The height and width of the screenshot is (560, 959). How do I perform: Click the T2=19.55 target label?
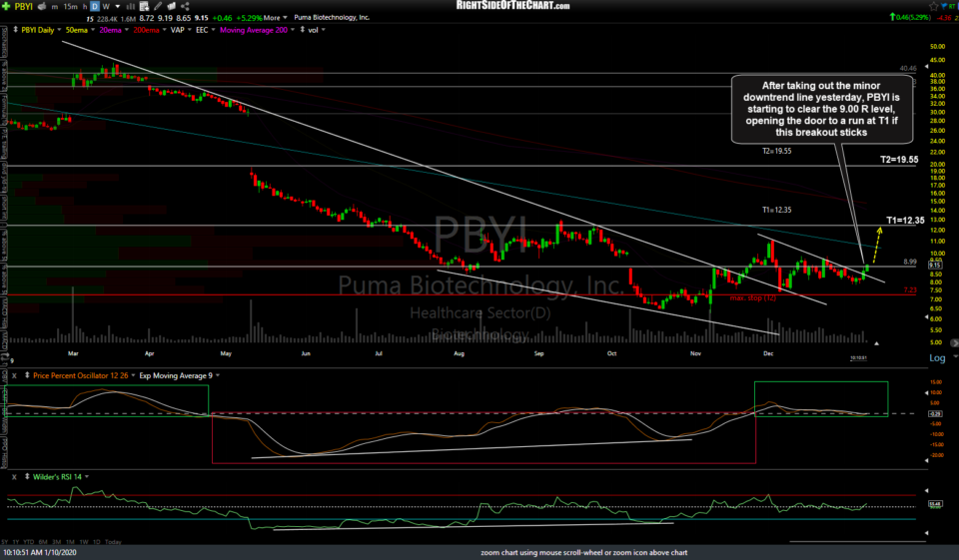coord(899,160)
